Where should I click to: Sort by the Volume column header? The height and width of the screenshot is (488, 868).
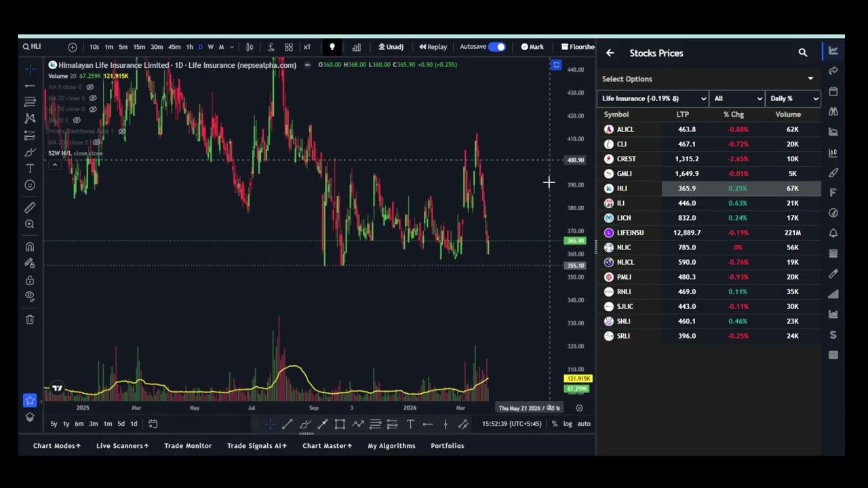(788, 115)
